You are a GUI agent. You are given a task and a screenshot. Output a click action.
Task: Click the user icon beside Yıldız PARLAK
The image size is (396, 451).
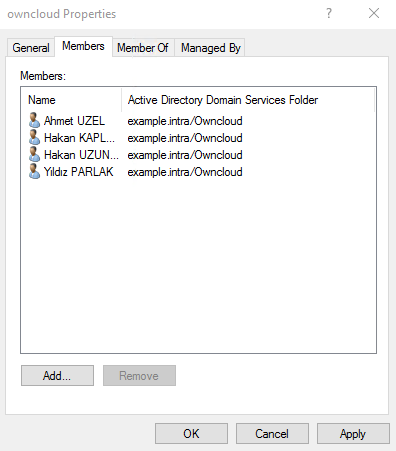[34, 171]
